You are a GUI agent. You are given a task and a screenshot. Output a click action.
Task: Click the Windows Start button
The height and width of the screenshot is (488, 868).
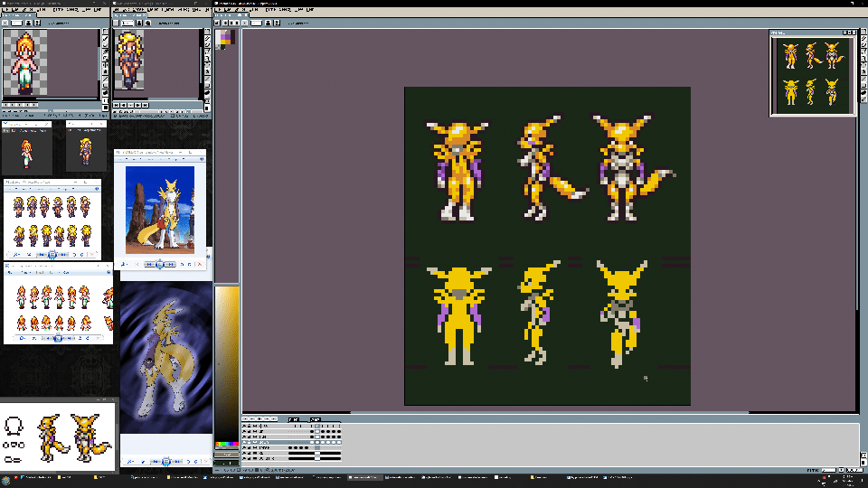[5, 478]
